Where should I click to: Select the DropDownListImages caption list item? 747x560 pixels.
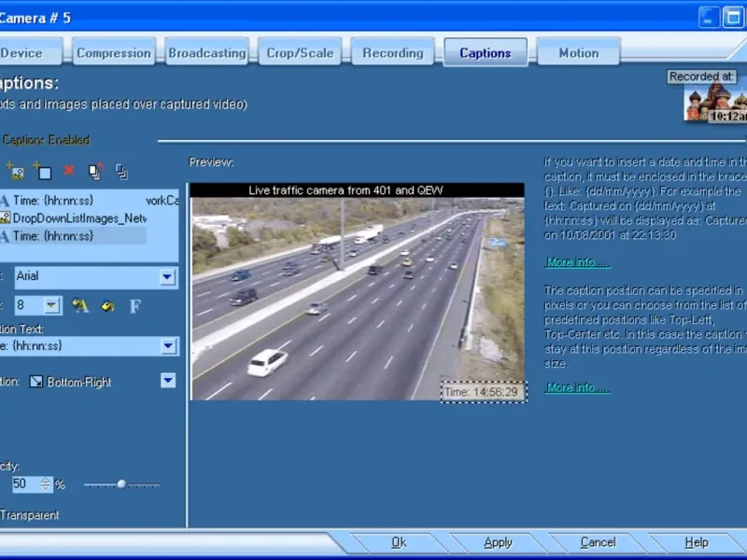pos(78,217)
